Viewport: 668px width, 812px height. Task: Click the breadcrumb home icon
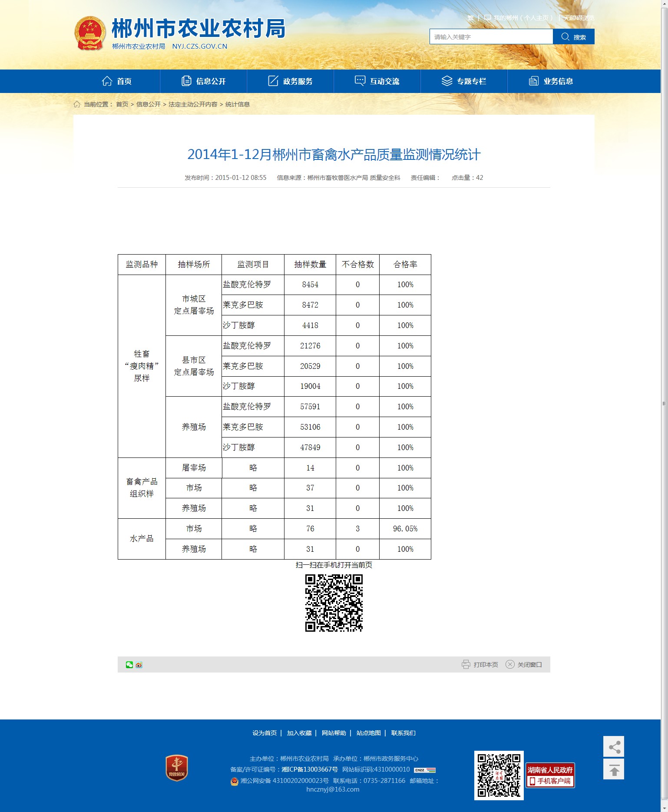[77, 104]
